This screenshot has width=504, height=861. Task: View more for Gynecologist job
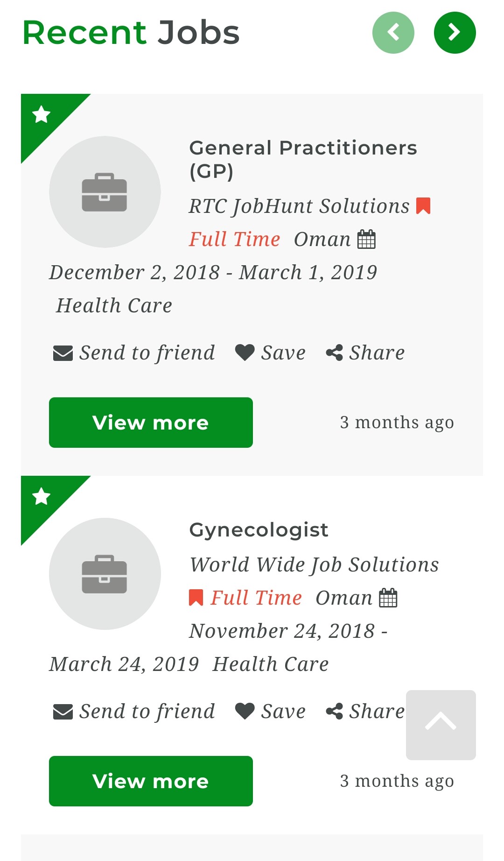(151, 781)
